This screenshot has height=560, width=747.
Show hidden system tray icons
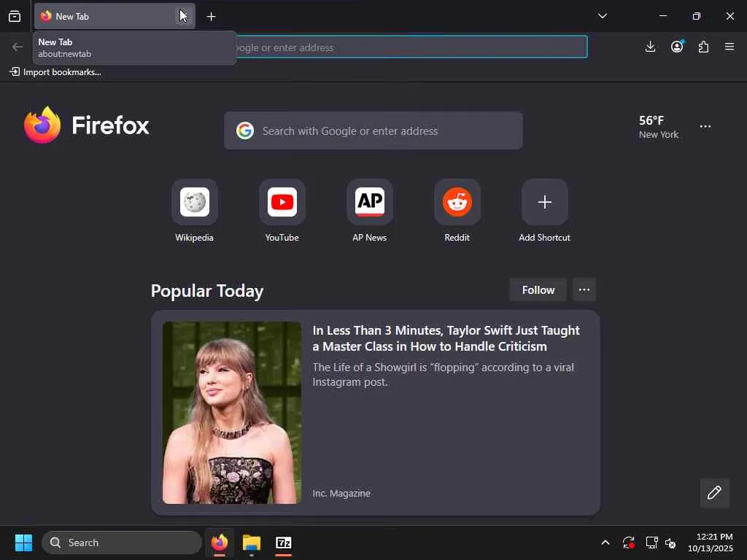(605, 542)
